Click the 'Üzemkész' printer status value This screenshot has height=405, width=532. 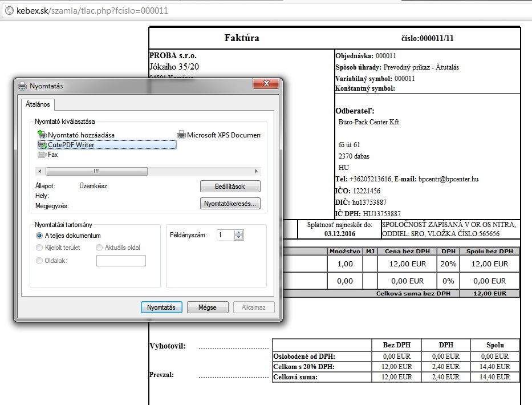point(94,186)
